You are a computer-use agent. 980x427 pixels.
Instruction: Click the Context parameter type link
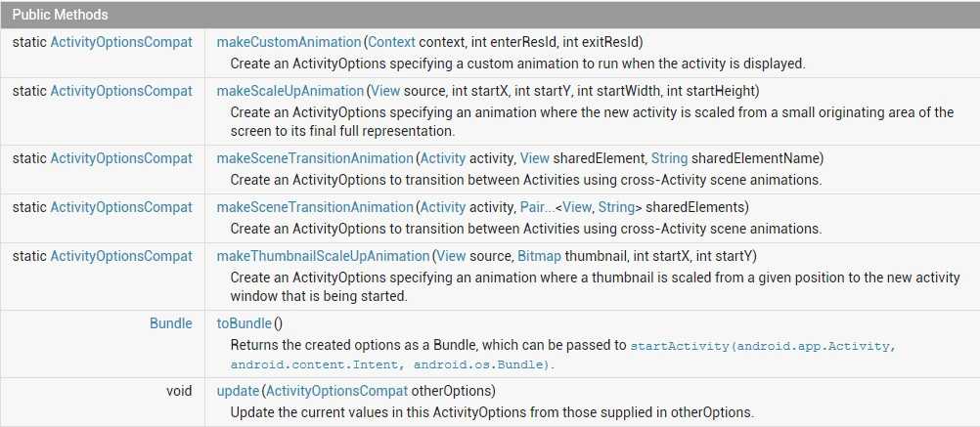(x=391, y=43)
